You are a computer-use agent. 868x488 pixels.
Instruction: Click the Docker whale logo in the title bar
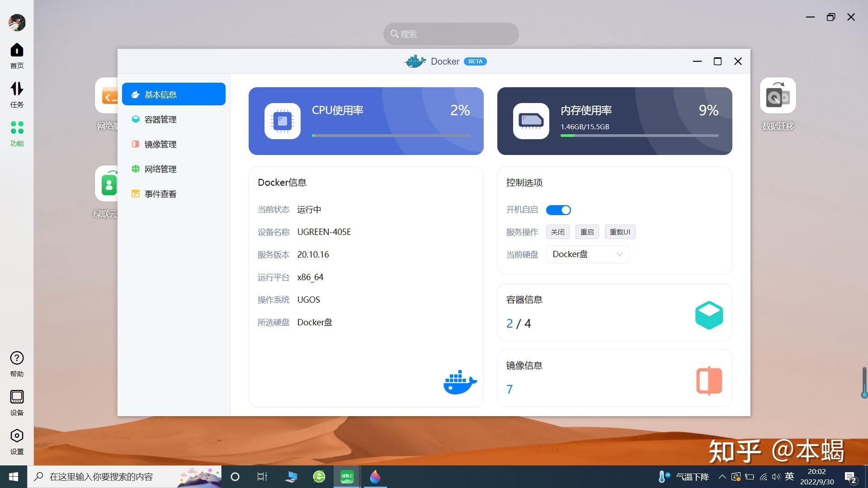click(415, 61)
